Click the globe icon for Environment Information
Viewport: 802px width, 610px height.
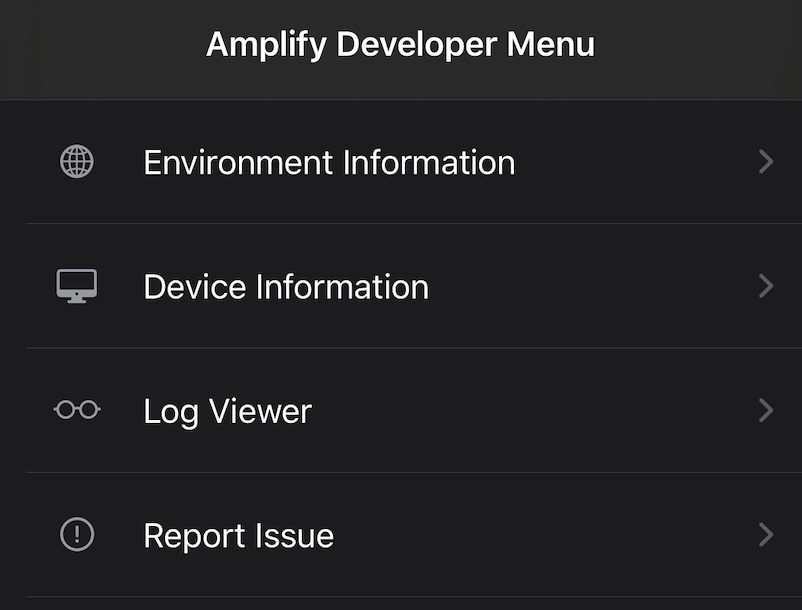pyautogui.click(x=77, y=162)
